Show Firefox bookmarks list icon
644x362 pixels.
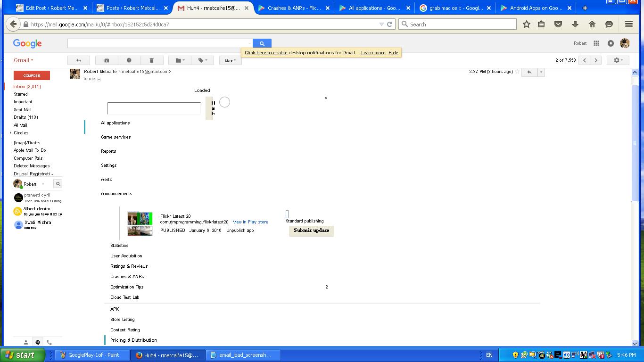click(x=541, y=24)
